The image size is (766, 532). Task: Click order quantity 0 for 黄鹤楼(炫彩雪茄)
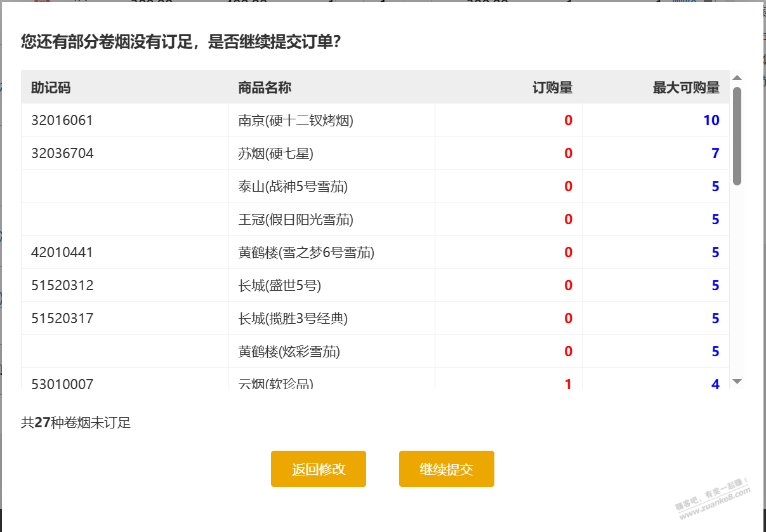(569, 351)
